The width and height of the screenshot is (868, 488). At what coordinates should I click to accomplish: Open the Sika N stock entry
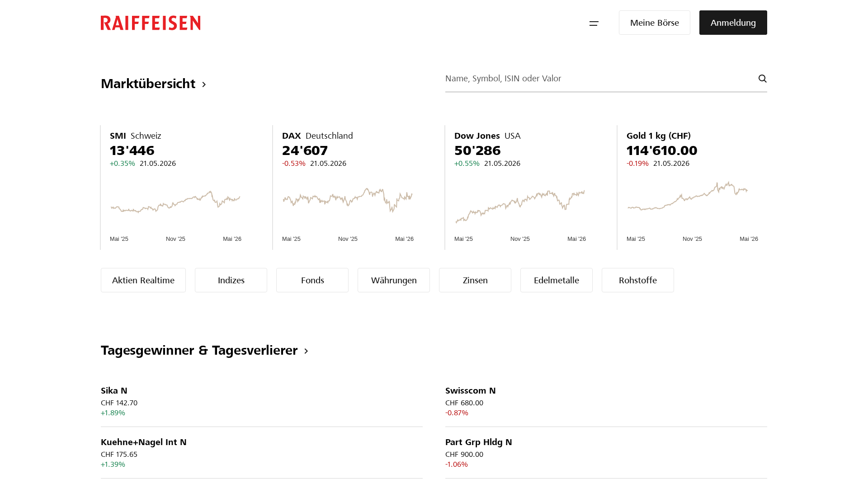pyautogui.click(x=262, y=401)
